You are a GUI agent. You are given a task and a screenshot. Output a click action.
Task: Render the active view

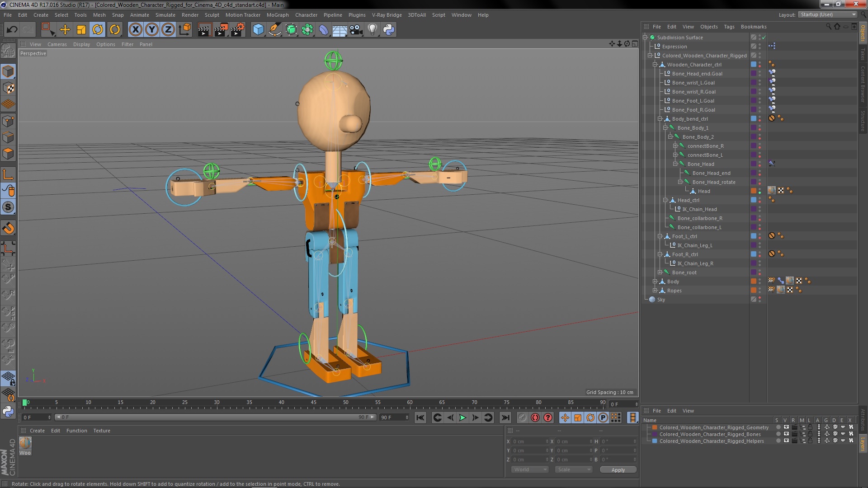tap(204, 30)
